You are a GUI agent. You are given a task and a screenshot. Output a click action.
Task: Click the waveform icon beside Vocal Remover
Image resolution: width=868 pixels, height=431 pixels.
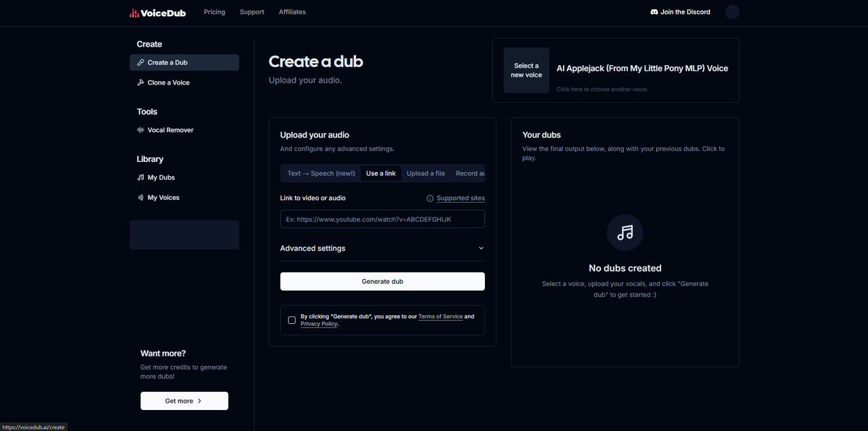[140, 130]
